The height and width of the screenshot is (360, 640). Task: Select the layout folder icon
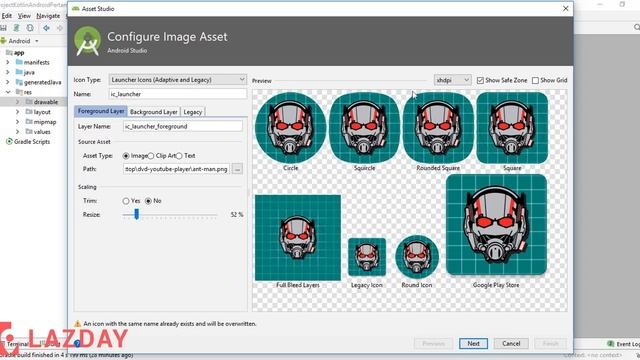point(29,111)
